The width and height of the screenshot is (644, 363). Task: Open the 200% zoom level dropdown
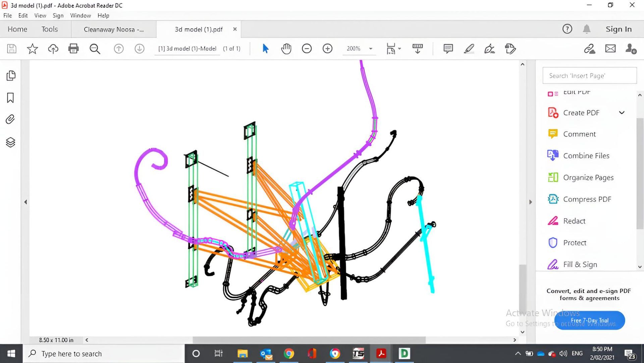pos(371,49)
